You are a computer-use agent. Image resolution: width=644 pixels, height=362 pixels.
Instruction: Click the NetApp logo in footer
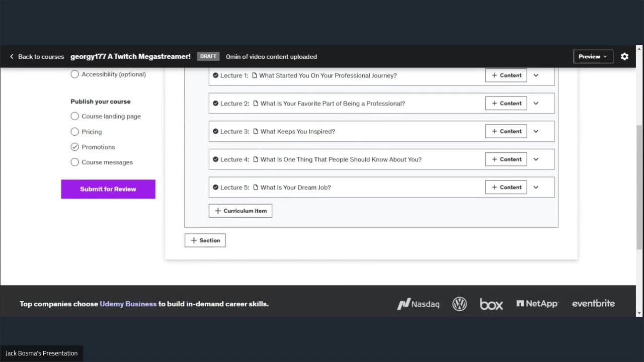coord(537,304)
